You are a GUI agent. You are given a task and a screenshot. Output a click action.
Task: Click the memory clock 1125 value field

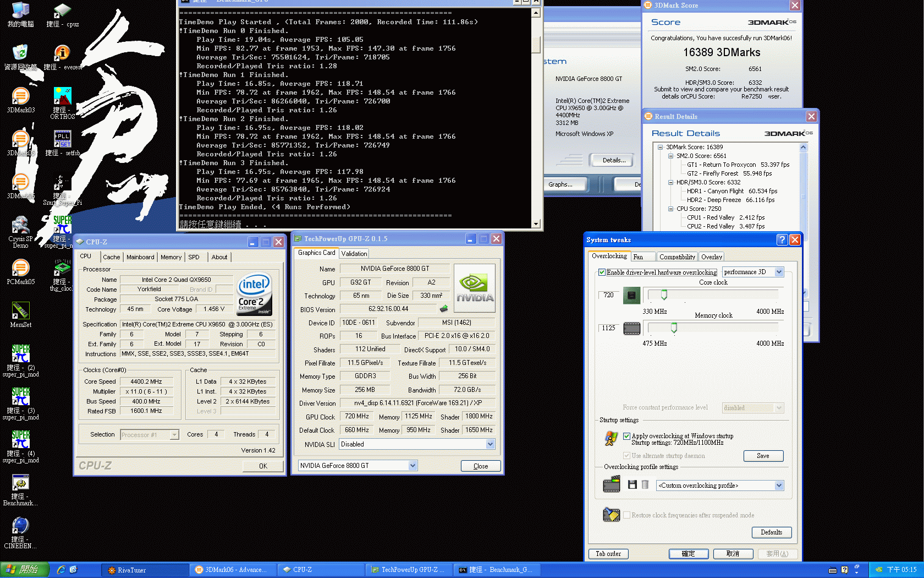click(x=608, y=328)
